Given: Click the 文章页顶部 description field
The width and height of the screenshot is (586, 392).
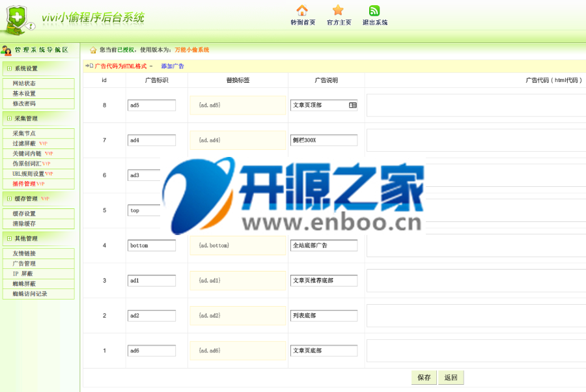Looking at the screenshot, I should pyautogui.click(x=324, y=105).
